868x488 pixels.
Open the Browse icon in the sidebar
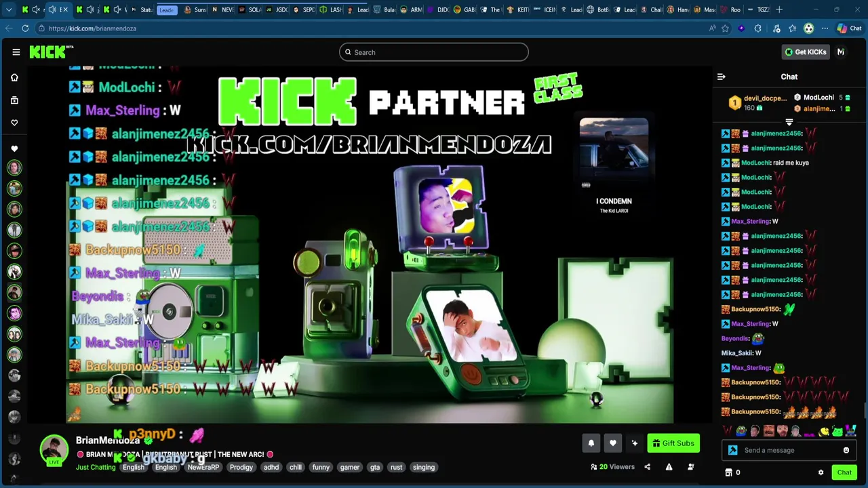[14, 100]
